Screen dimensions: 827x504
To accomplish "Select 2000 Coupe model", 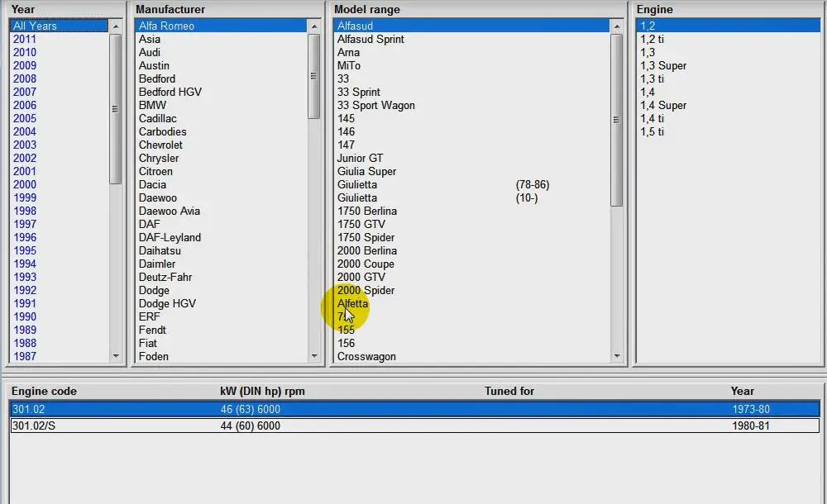I will (x=366, y=264).
